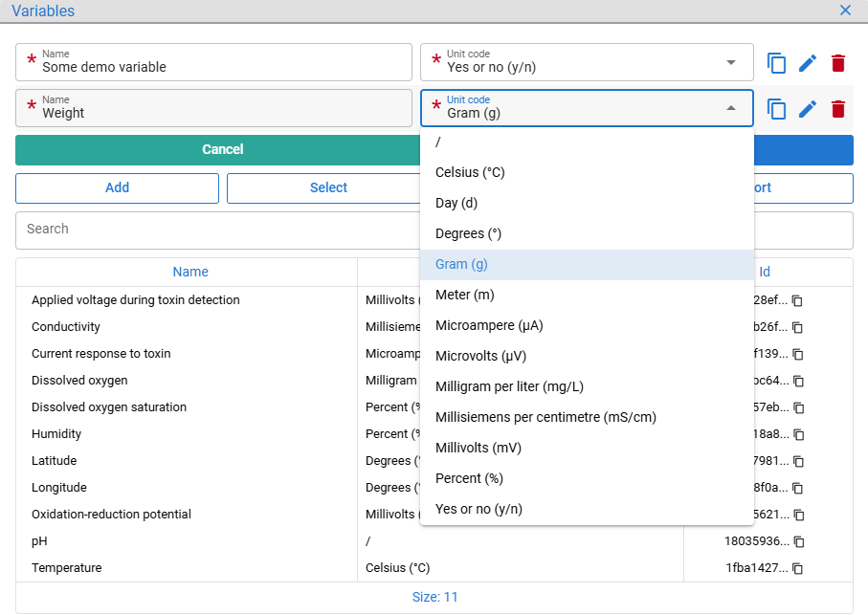Choose Celsius (°C) from unit list
The height and width of the screenshot is (615, 868).
(587, 172)
